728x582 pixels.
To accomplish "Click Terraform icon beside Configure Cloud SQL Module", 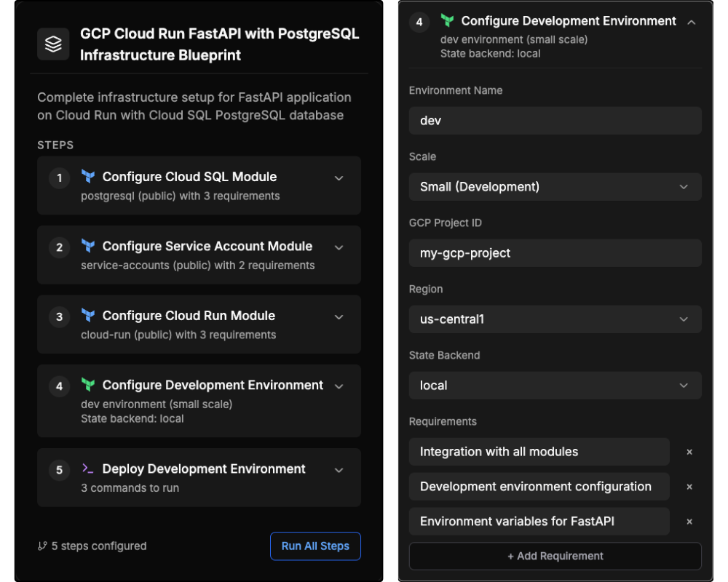I will 88,177.
